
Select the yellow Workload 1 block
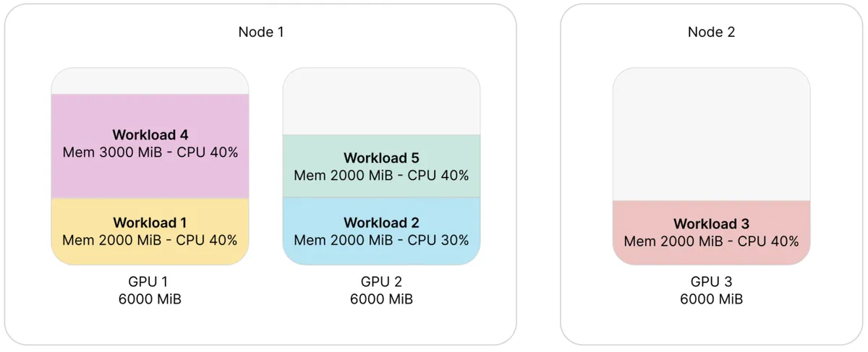(x=150, y=231)
